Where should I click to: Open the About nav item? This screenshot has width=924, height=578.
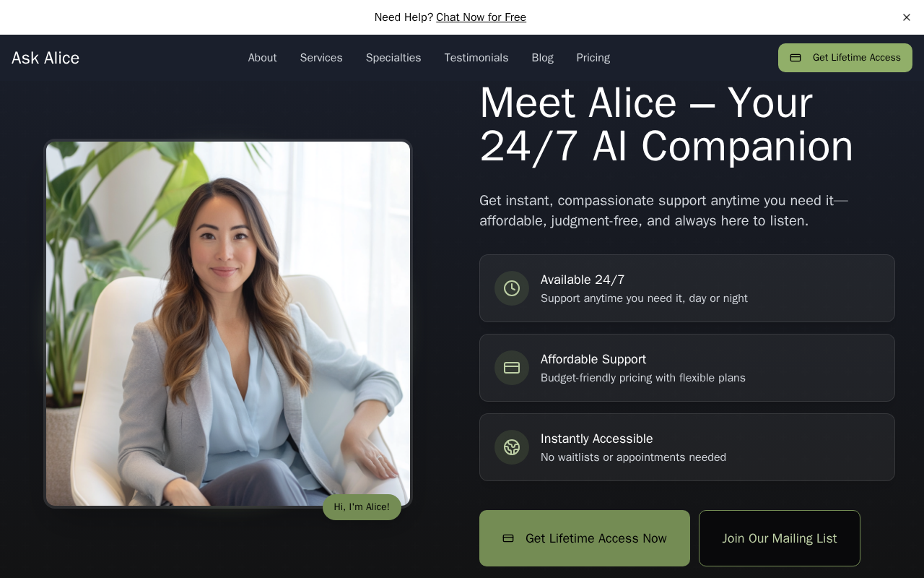click(x=263, y=58)
